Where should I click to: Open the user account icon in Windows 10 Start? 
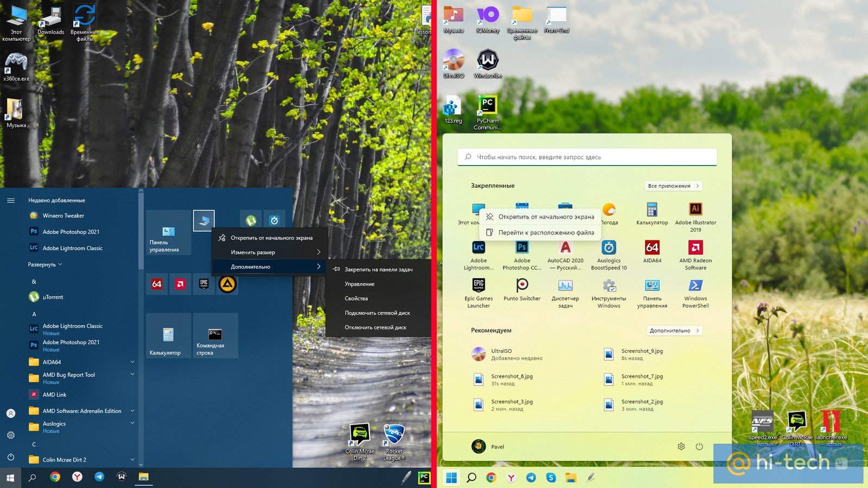click(x=10, y=413)
